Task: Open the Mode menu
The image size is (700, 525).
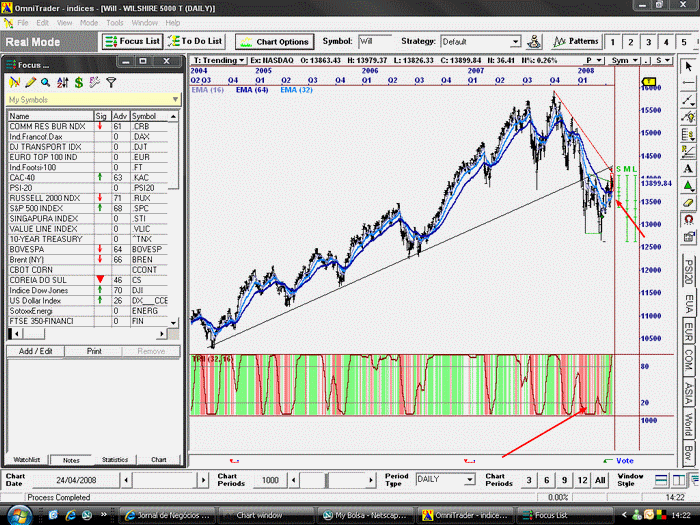Action: 89,23
